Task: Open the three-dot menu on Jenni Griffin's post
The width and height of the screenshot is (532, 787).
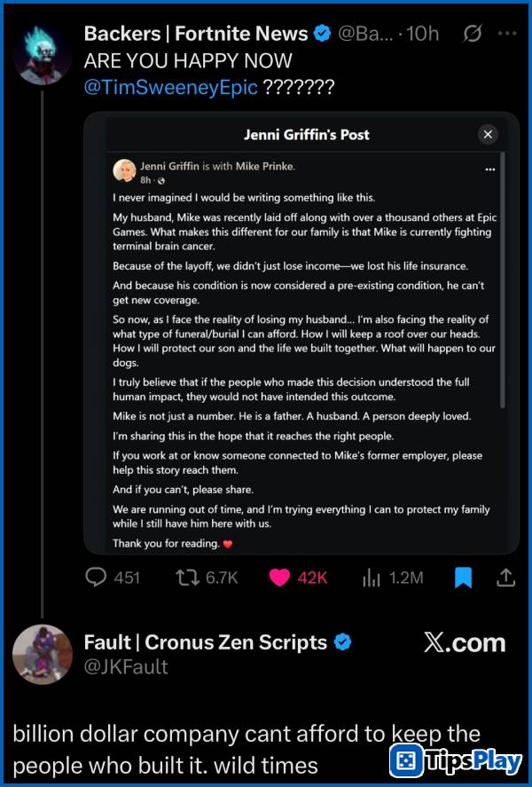Action: click(489, 169)
